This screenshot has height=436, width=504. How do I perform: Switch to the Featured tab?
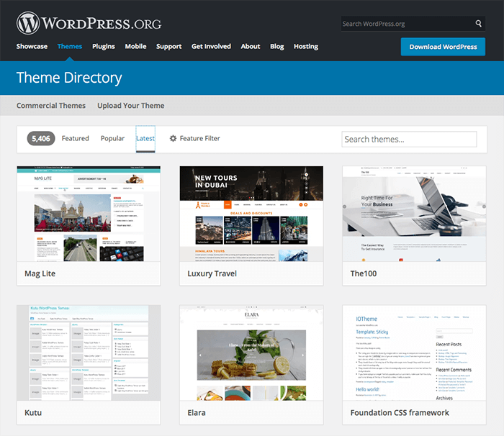(75, 138)
